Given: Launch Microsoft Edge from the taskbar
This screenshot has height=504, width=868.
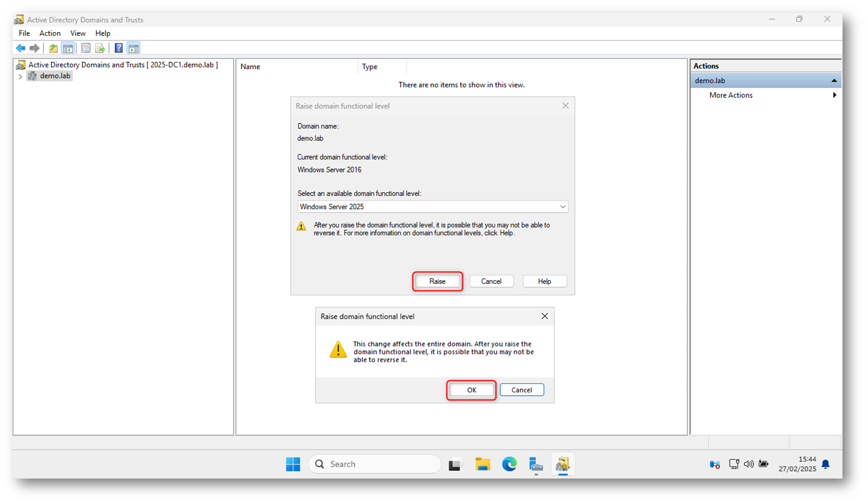Looking at the screenshot, I should point(509,464).
